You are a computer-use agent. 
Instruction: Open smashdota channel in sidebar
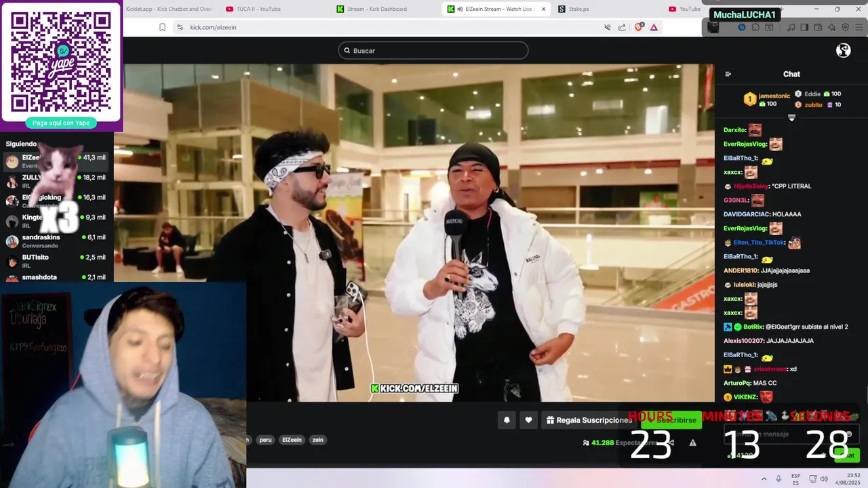[x=56, y=277]
